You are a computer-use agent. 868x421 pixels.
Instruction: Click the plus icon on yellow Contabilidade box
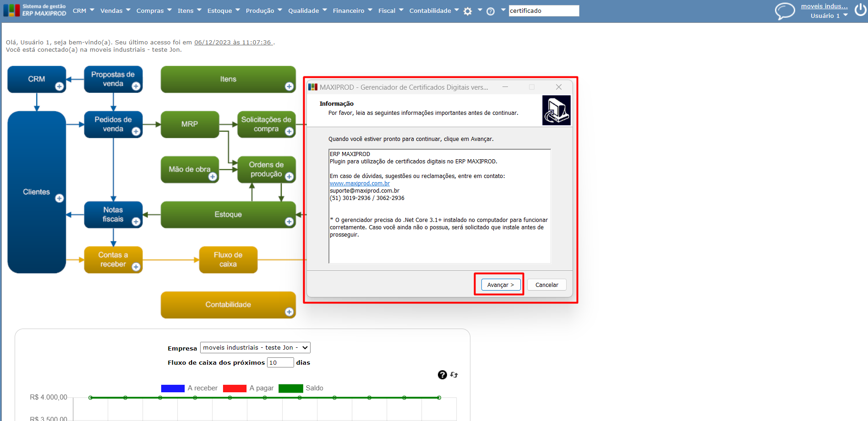coord(289,312)
